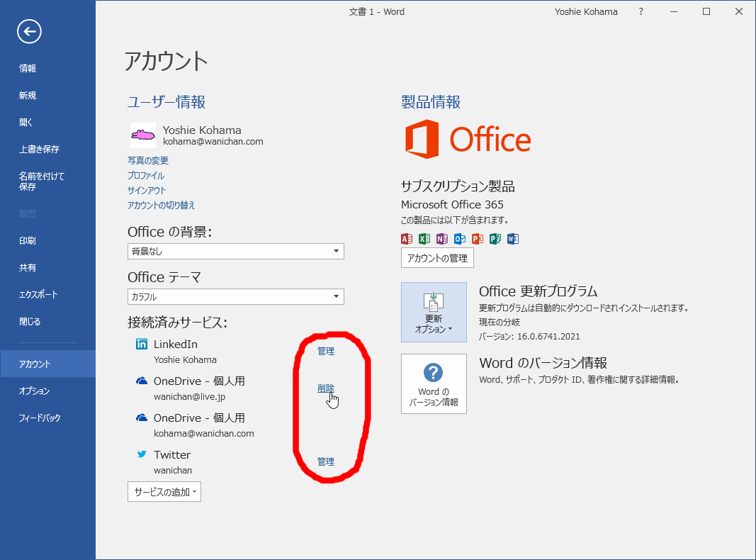Select 閉じる in the sidebar
The height and width of the screenshot is (560, 756).
(x=30, y=322)
